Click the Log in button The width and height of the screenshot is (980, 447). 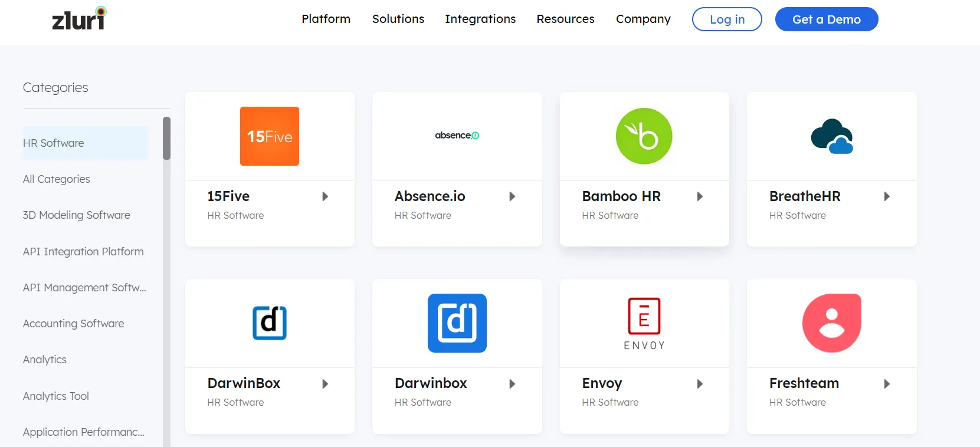point(727,19)
